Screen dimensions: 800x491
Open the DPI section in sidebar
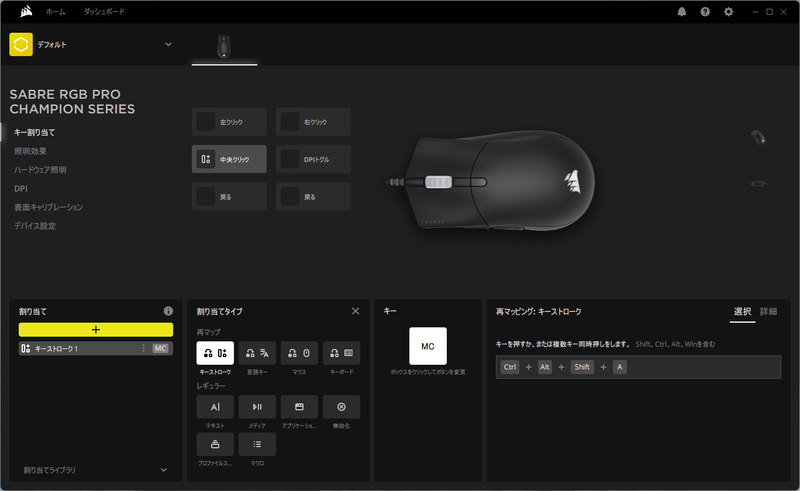21,189
